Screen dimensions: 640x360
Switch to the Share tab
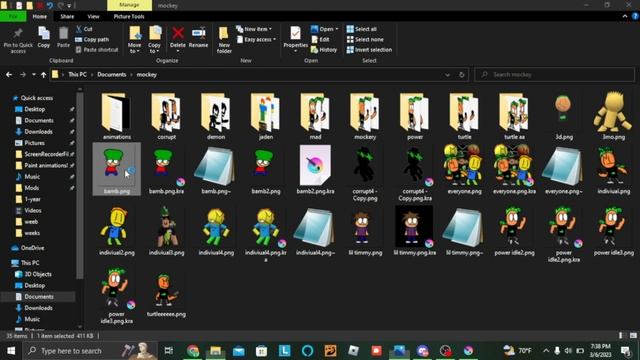point(67,16)
